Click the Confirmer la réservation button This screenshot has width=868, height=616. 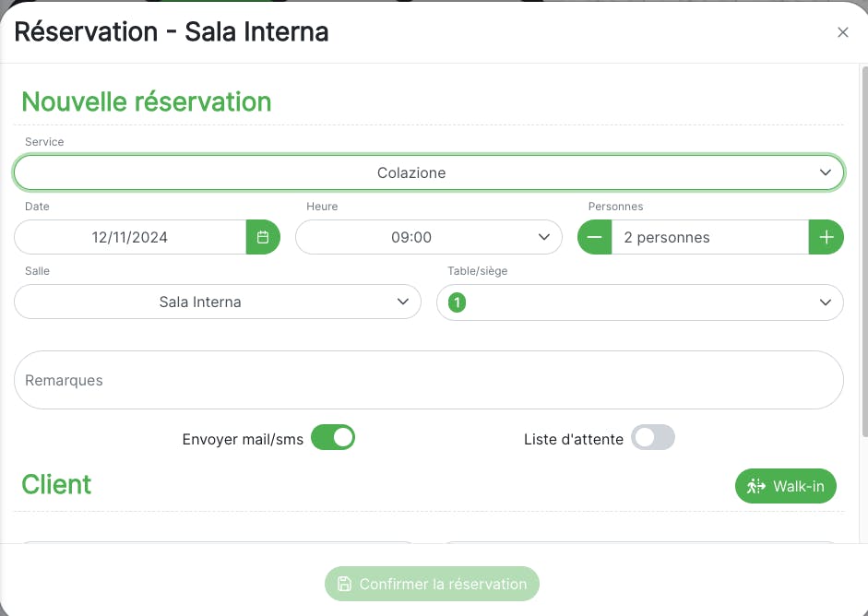432,584
